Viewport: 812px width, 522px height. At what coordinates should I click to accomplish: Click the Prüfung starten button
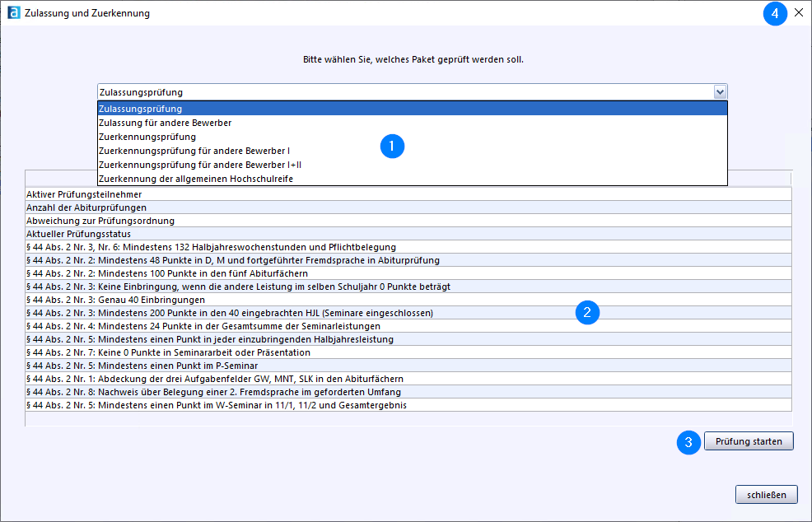point(749,441)
